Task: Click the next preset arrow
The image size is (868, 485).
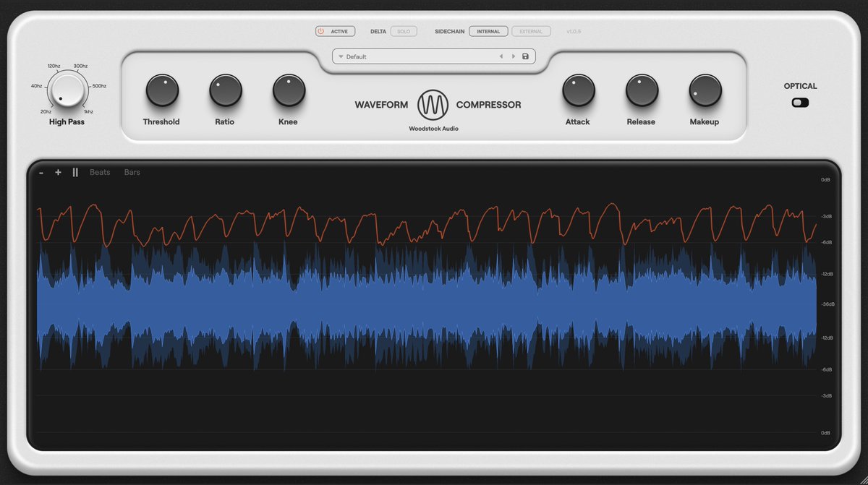Action: (x=514, y=56)
